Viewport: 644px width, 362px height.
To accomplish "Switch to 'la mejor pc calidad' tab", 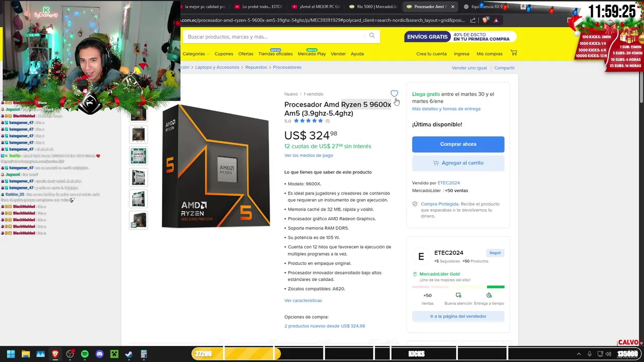I will (x=205, y=7).
